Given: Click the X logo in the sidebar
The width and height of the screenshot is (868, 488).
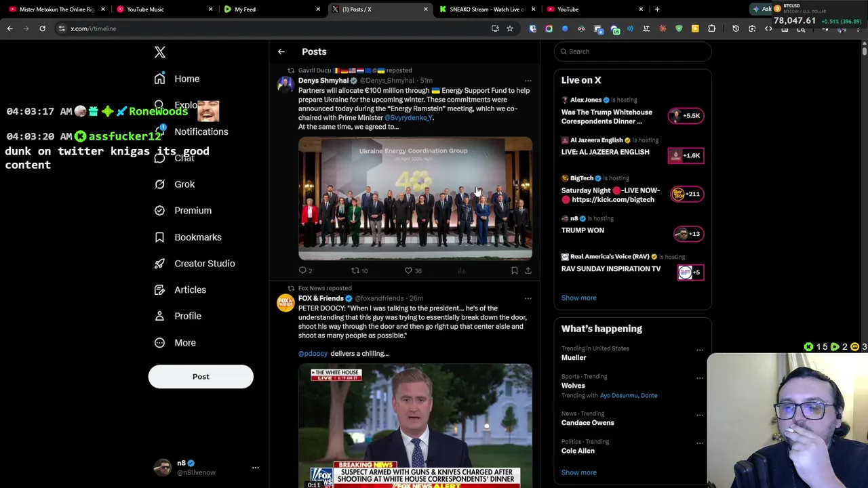Looking at the screenshot, I should coord(160,52).
